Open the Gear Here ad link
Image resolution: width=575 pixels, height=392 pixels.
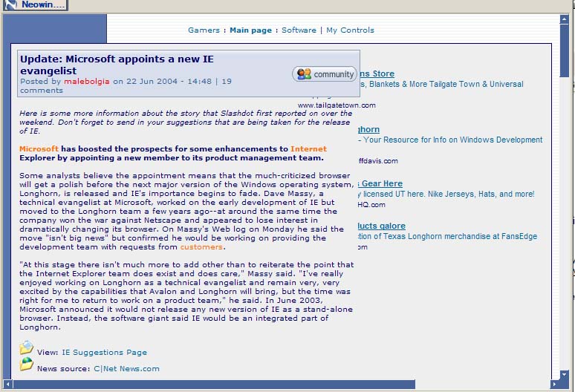coord(380,183)
